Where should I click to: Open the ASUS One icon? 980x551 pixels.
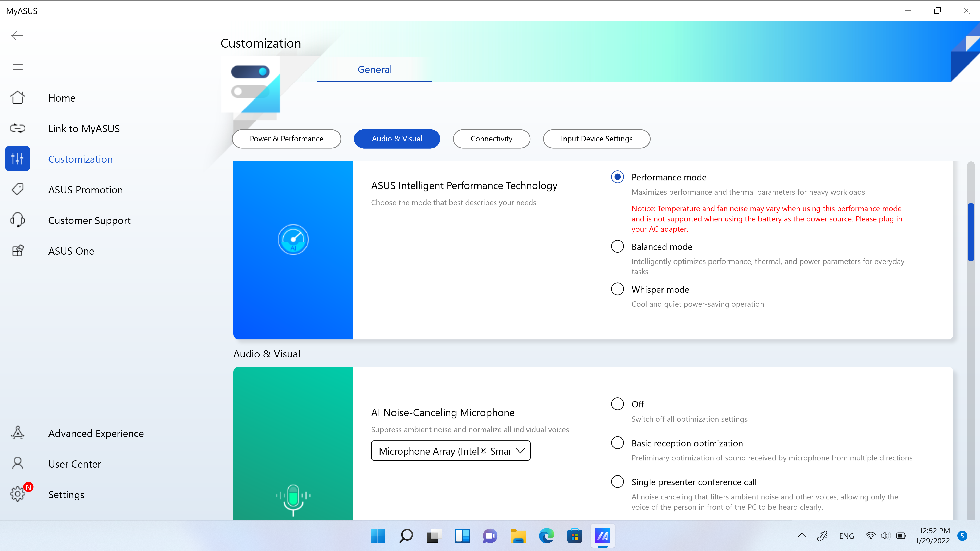(x=18, y=251)
